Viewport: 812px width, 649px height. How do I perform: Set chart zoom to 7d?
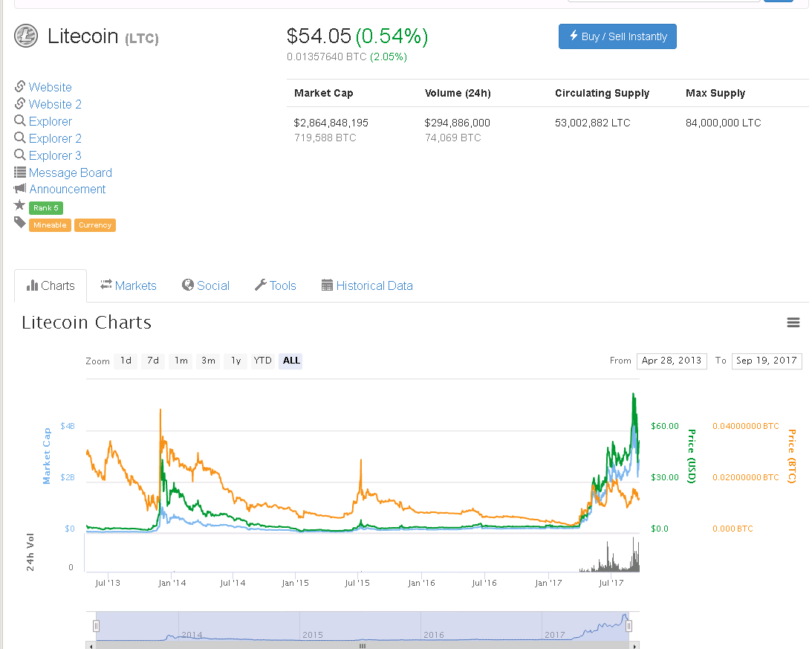pos(153,361)
